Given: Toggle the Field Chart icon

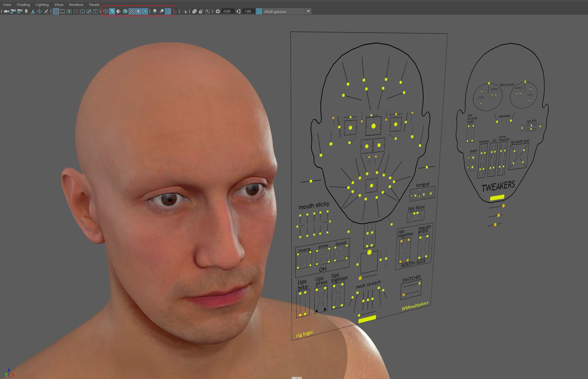Looking at the screenshot, I should pyautogui.click(x=82, y=11).
